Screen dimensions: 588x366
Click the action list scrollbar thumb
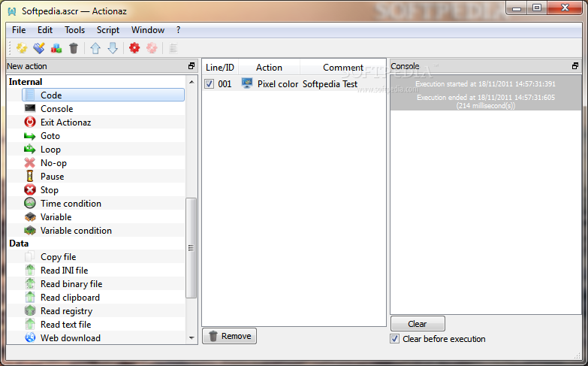191,248
